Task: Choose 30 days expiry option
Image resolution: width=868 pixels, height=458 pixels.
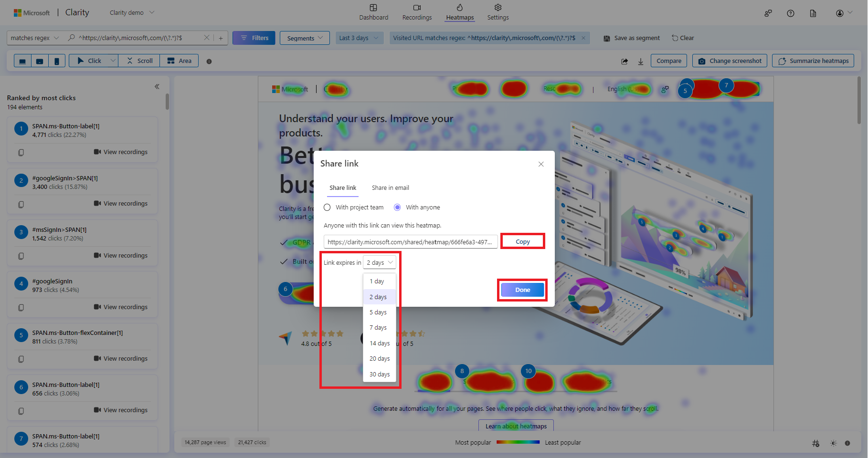Action: (380, 374)
